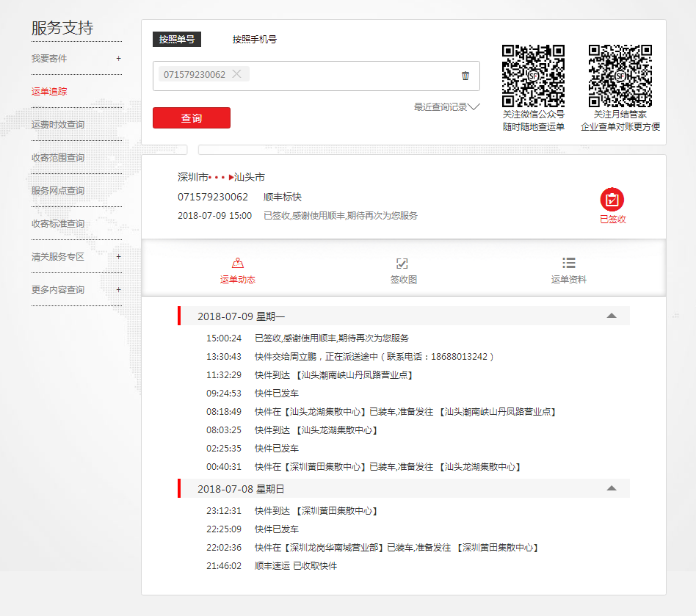Select the 21:46:02 已收取快件 entry
Screen dimensions: 696x616
[272, 566]
